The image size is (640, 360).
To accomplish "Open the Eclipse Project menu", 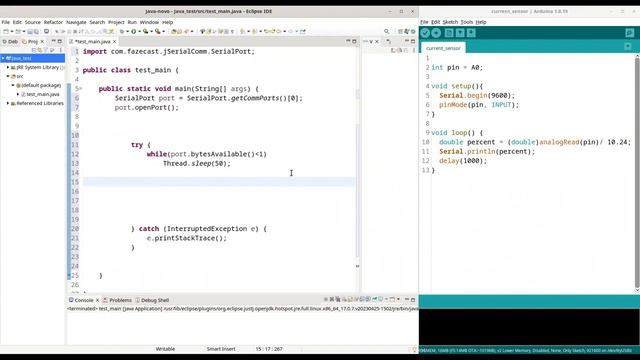I will point(116,22).
